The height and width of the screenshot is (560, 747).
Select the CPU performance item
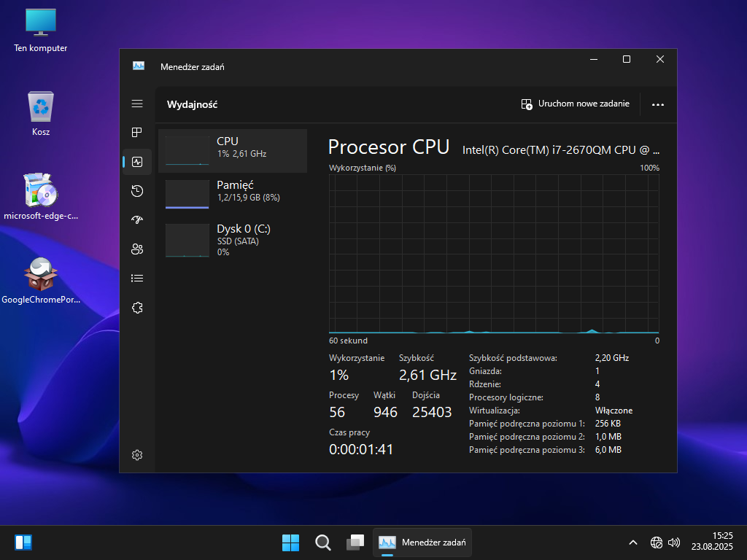tap(233, 151)
